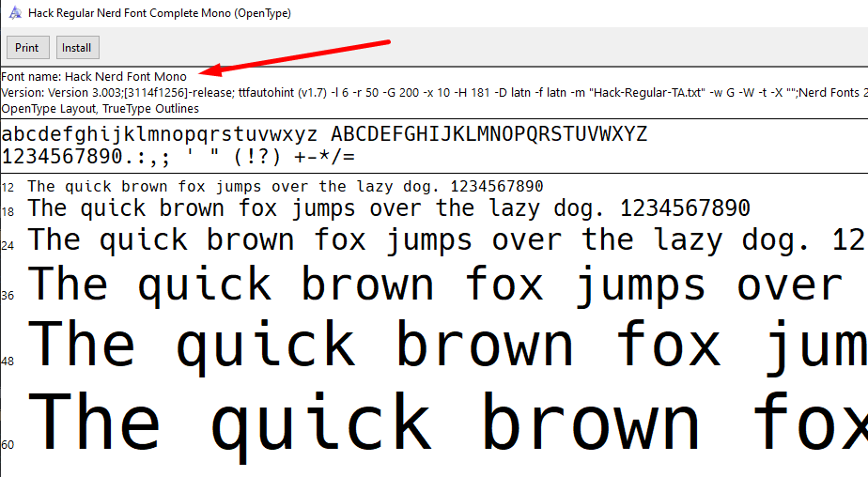Click the size label '24' on the left
This screenshot has height=477, width=868.
tap(8, 246)
